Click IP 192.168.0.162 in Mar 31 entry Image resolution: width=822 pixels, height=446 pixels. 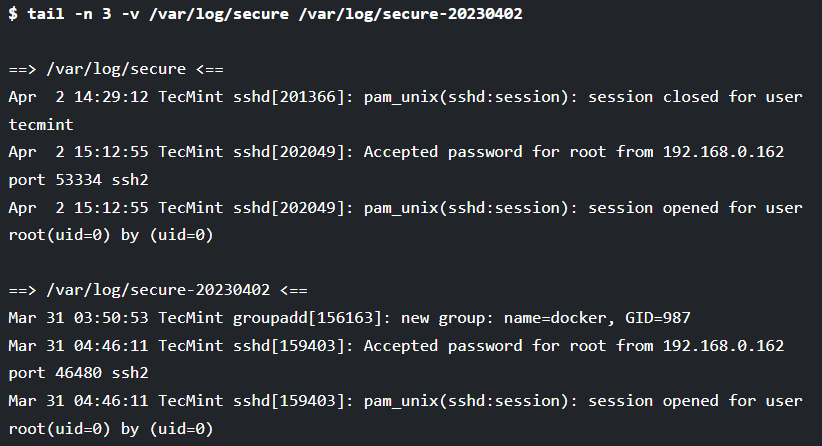tap(723, 346)
